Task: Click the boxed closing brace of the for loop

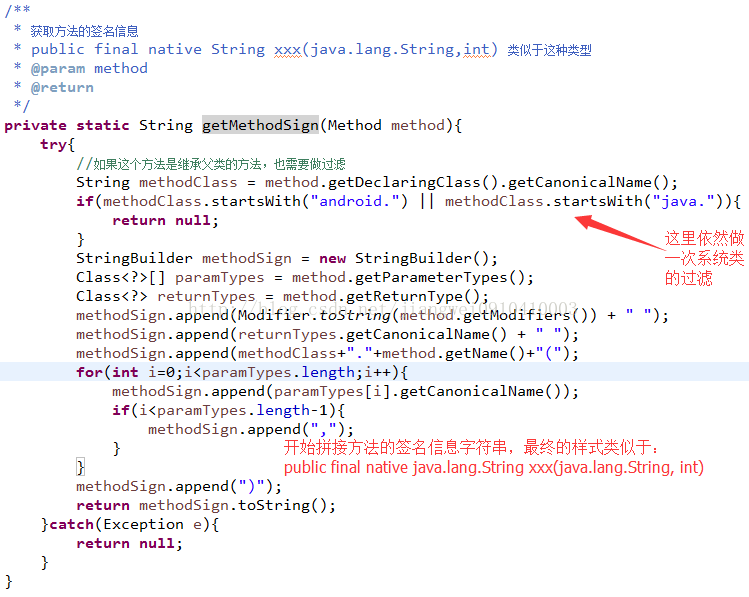Action: coord(80,467)
